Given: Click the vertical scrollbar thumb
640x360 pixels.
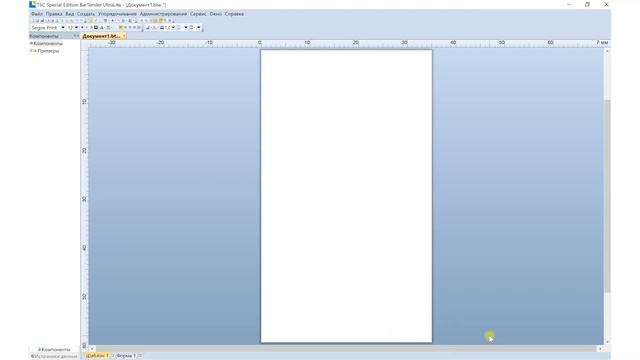Looking at the screenshot, I should (607, 196).
